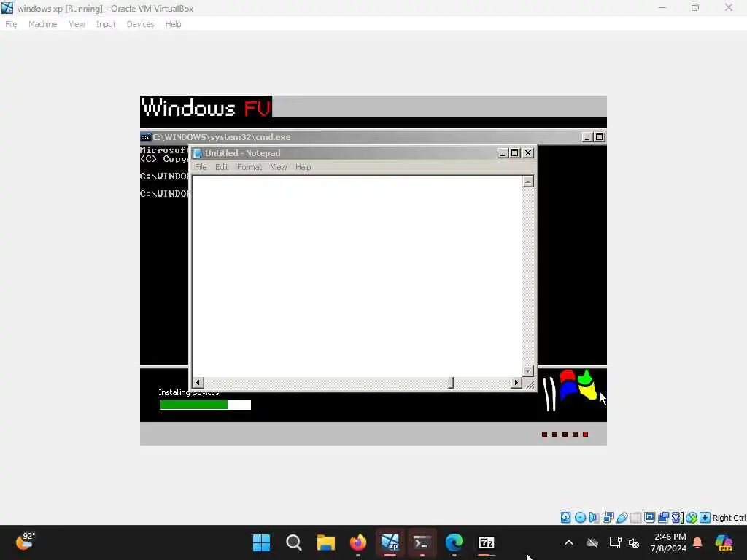Minimize the cmd.exe window
This screenshot has width=747, height=560.
coord(587,137)
